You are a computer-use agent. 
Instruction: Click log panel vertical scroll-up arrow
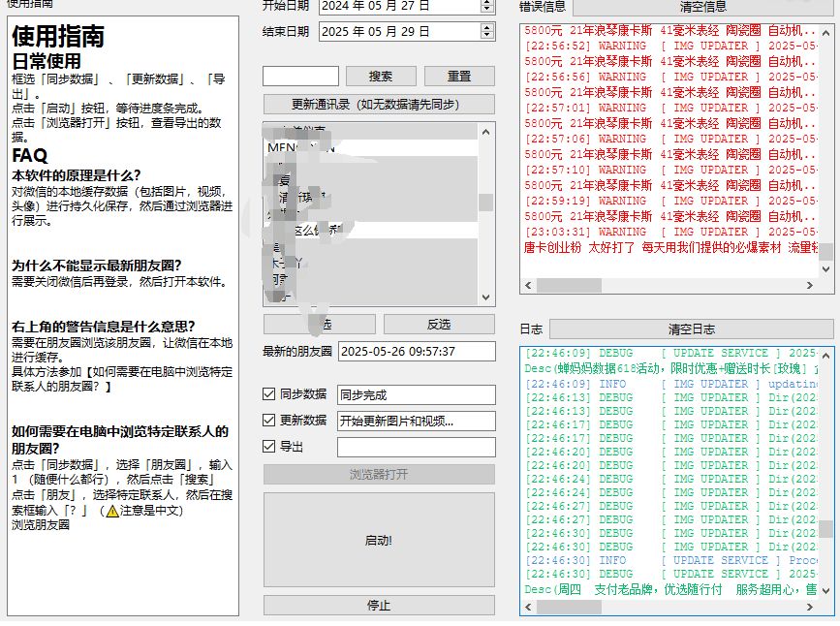pyautogui.click(x=825, y=356)
